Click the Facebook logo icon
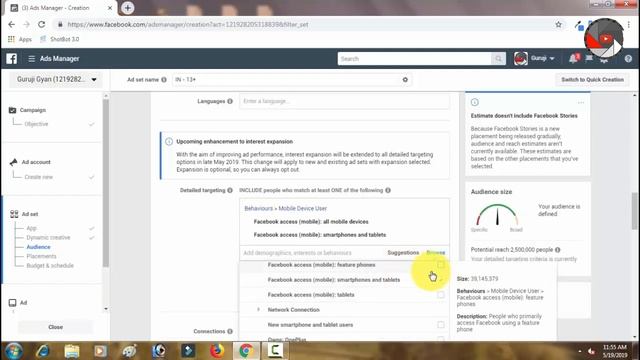Image resolution: width=640 pixels, height=360 pixels. click(x=12, y=58)
